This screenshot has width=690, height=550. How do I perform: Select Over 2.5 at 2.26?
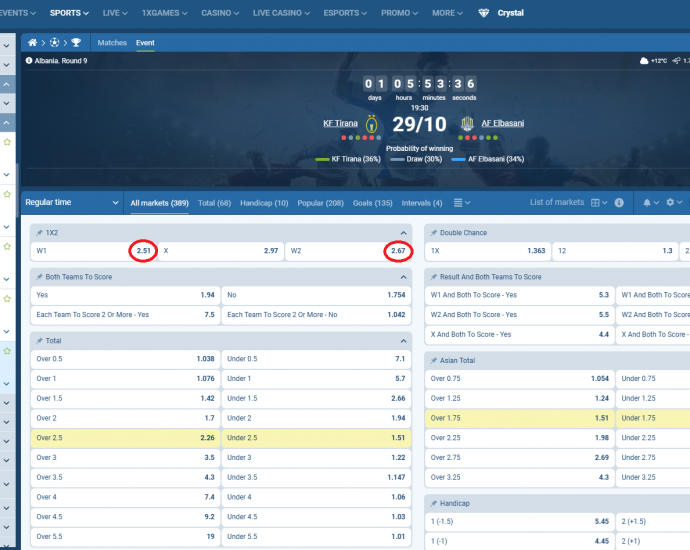click(x=125, y=438)
